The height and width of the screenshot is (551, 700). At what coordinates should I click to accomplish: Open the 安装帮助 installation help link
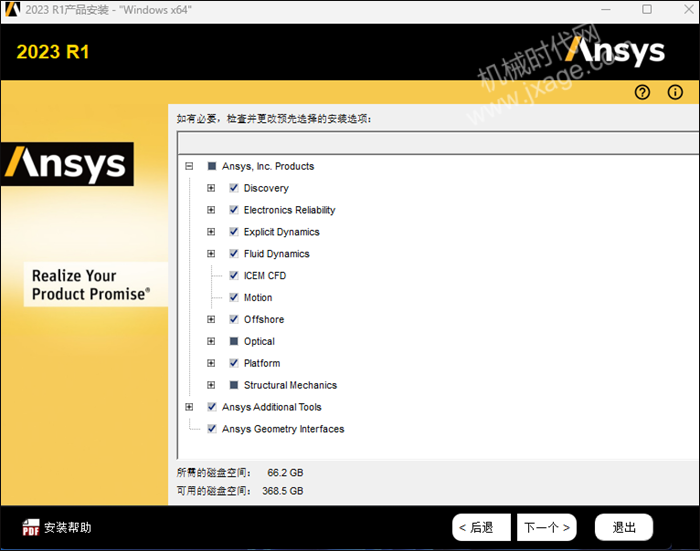click(x=68, y=528)
